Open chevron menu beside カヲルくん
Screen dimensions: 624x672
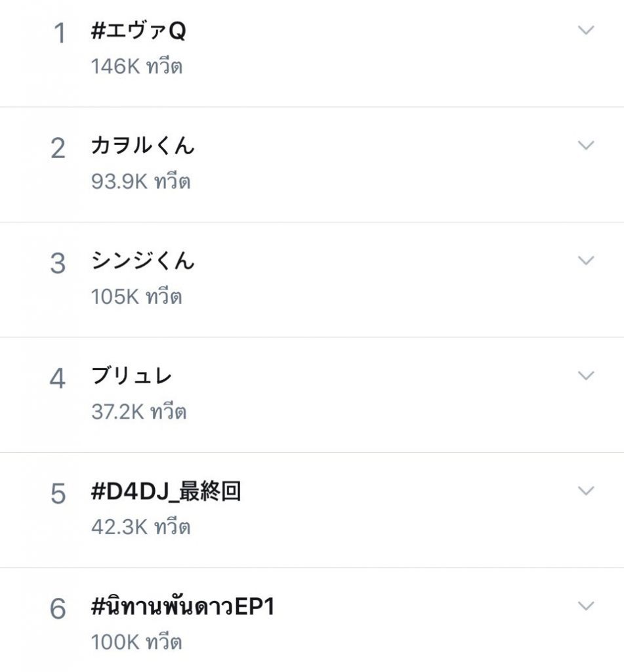pyautogui.click(x=586, y=145)
